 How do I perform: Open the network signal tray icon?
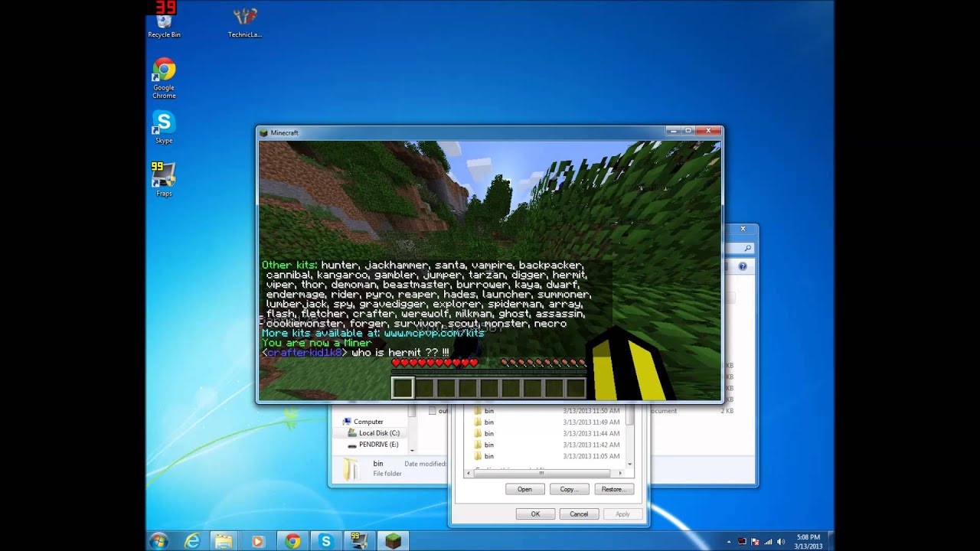(x=769, y=542)
